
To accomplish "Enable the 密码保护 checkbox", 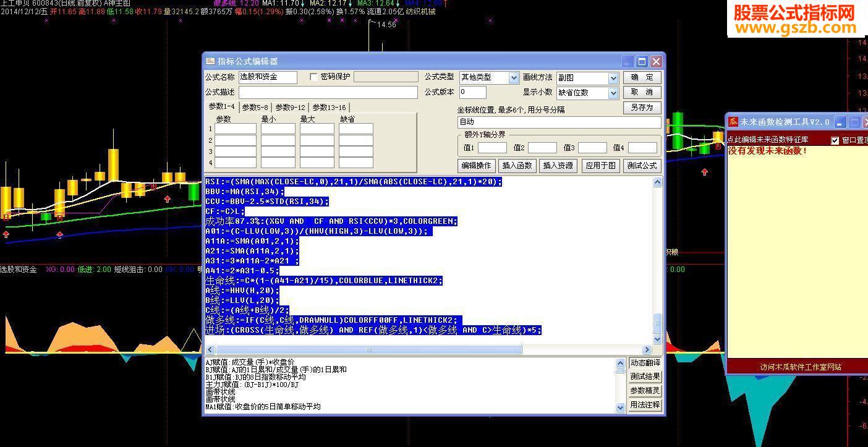I will coord(313,77).
